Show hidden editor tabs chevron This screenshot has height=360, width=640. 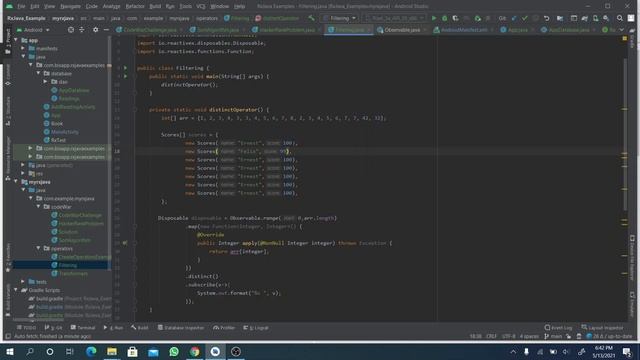click(x=622, y=30)
